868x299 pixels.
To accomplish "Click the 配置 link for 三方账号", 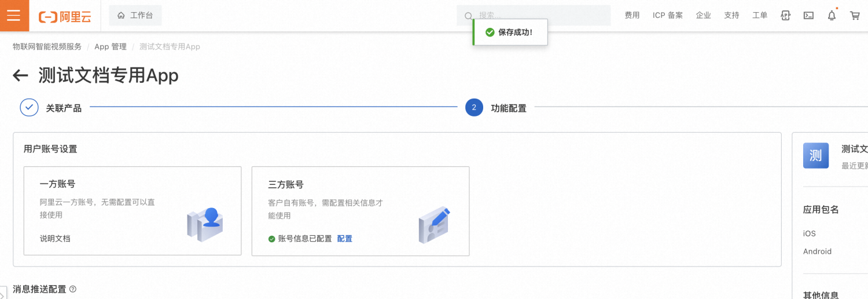I will pos(345,239).
